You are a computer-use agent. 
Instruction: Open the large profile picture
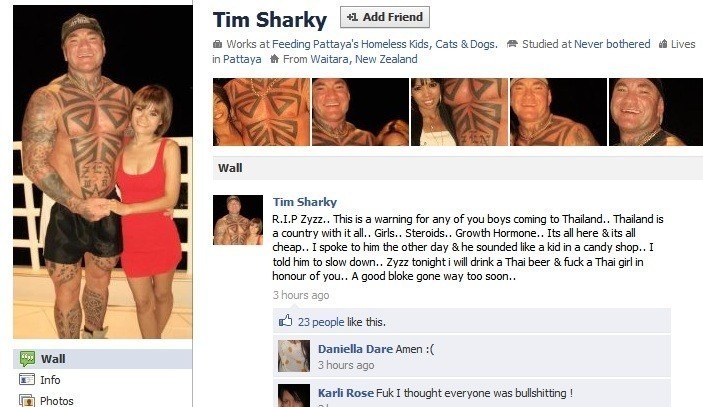[103, 172]
